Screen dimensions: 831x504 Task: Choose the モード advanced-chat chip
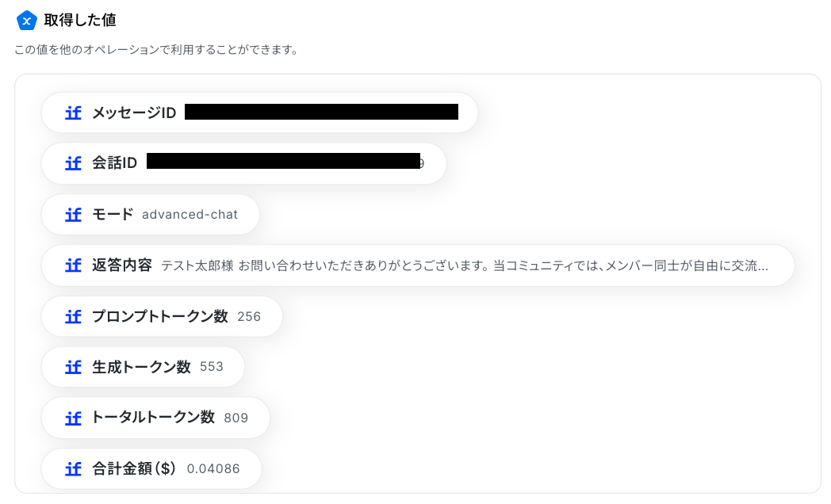[x=151, y=215]
